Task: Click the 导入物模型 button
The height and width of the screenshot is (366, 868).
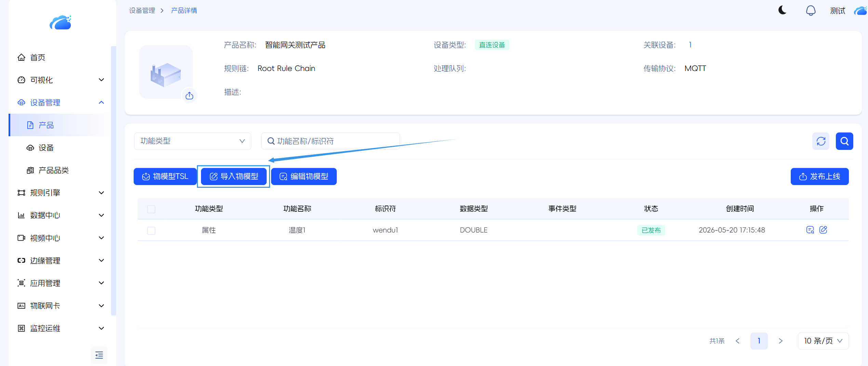Action: click(233, 177)
